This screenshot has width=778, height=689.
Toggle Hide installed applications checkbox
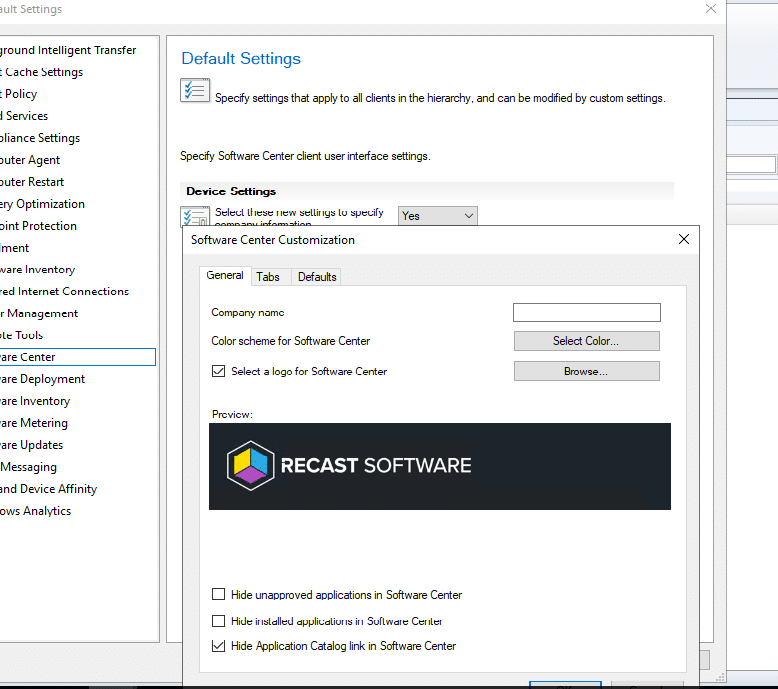pyautogui.click(x=219, y=621)
